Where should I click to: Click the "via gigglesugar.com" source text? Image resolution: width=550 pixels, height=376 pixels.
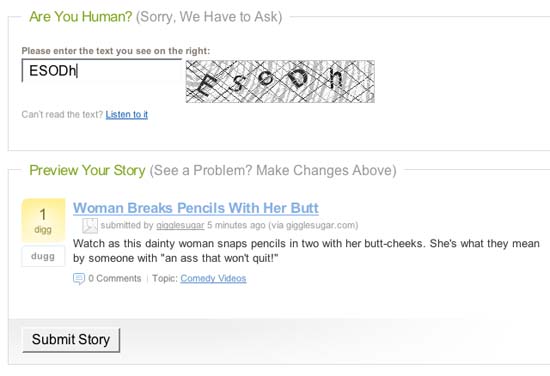click(314, 225)
